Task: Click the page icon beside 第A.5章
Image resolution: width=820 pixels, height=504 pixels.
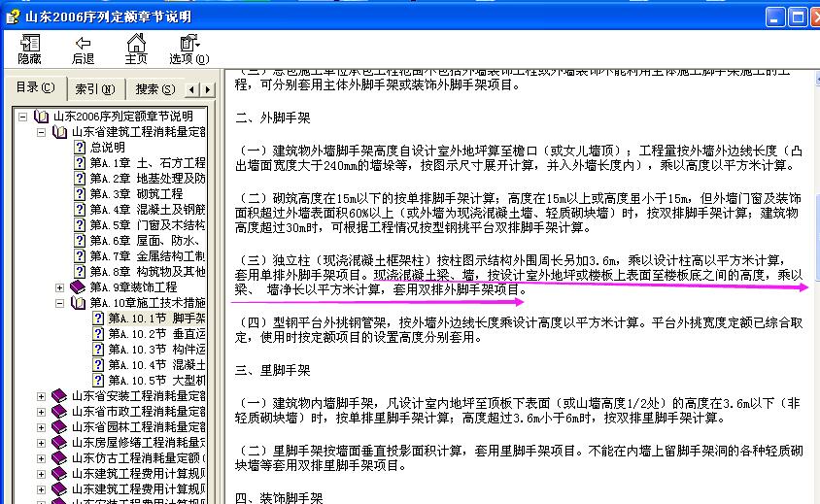Action: tap(80, 225)
